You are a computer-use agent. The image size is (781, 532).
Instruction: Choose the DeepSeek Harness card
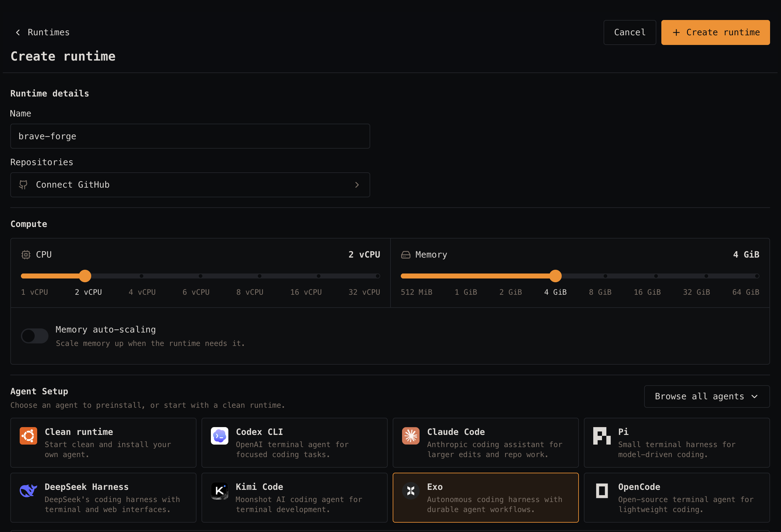[x=103, y=497]
